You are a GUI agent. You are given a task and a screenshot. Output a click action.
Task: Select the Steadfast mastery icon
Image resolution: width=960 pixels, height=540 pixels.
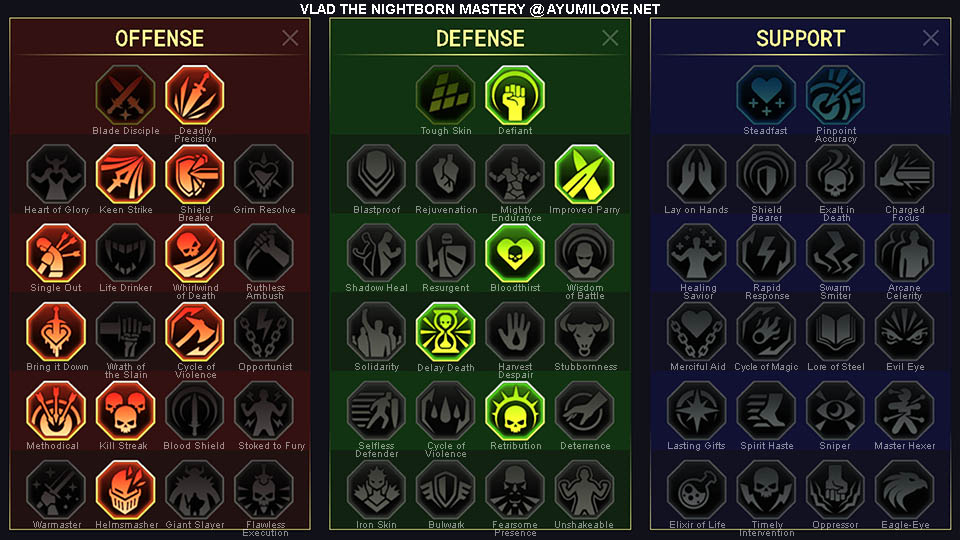(x=766, y=95)
